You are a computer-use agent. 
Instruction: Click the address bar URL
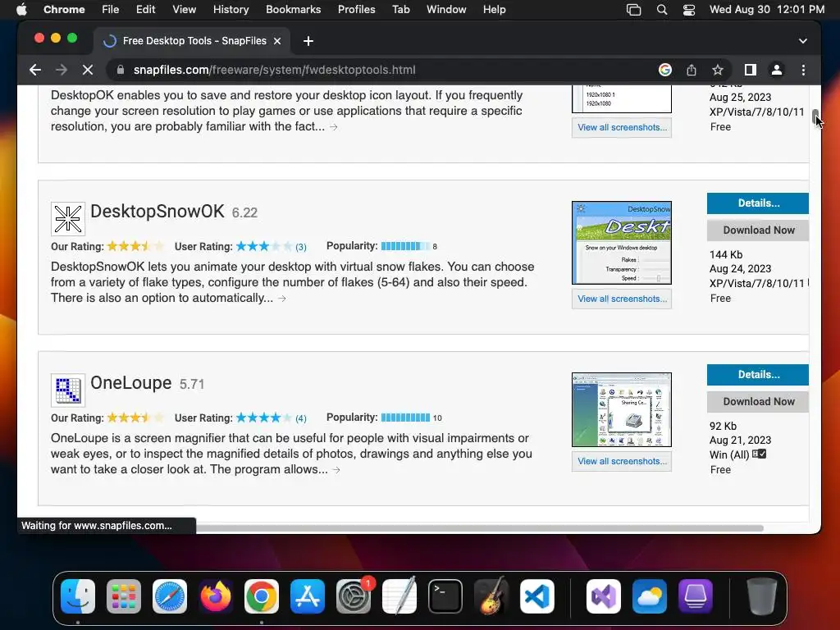pos(274,70)
